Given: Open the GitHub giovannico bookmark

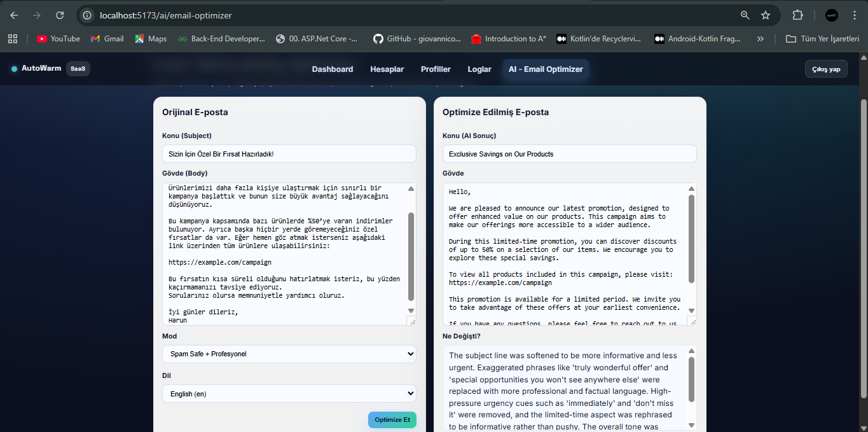Looking at the screenshot, I should tap(417, 39).
